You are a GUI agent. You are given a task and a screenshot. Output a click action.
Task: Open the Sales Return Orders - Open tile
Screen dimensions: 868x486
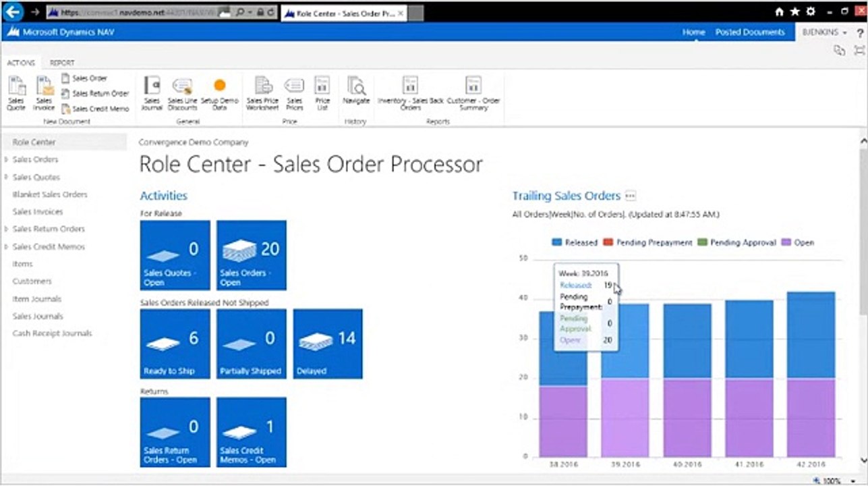coord(175,432)
